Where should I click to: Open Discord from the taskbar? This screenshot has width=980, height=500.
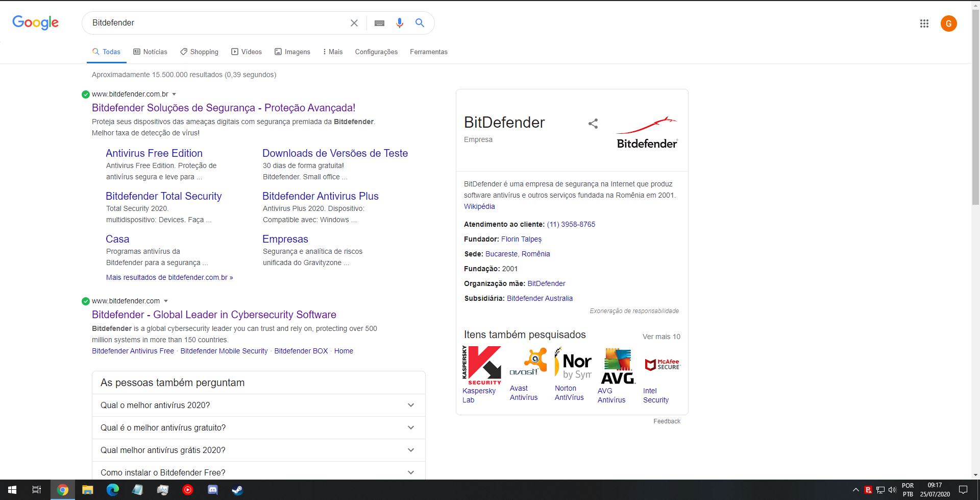[212, 490]
